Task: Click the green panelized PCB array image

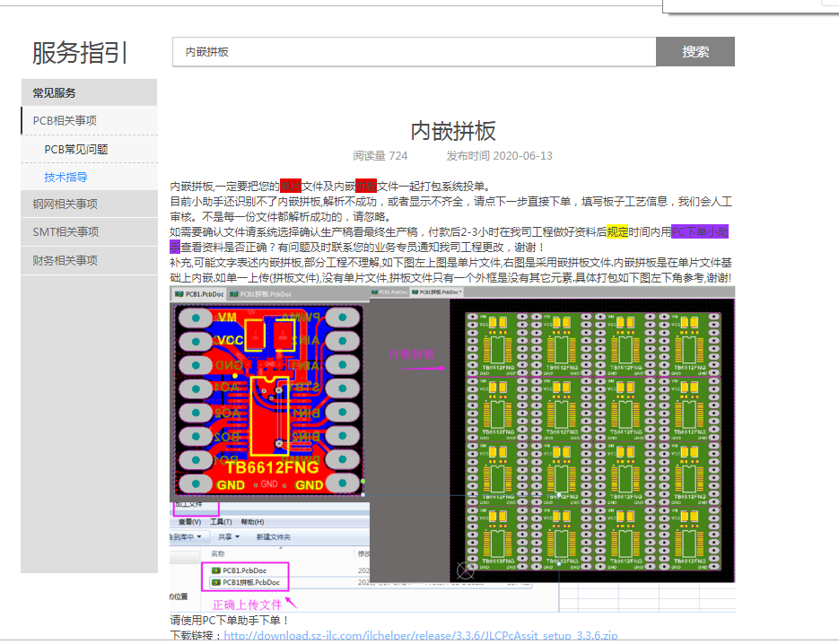Action: click(592, 442)
